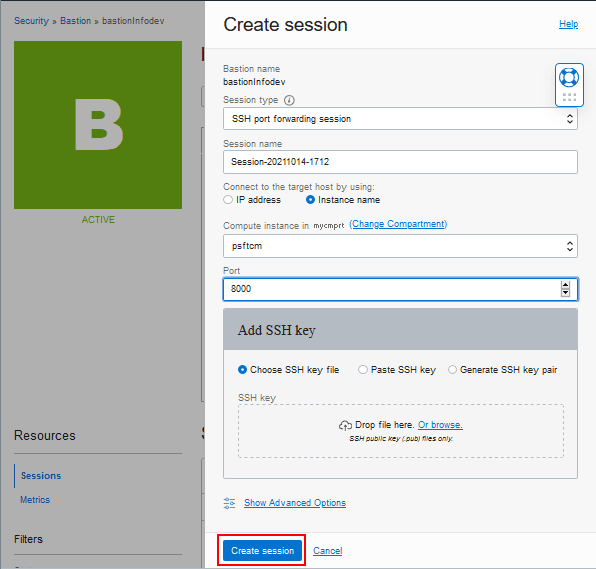
Task: Expand Show Advanced Options
Action: (x=295, y=502)
